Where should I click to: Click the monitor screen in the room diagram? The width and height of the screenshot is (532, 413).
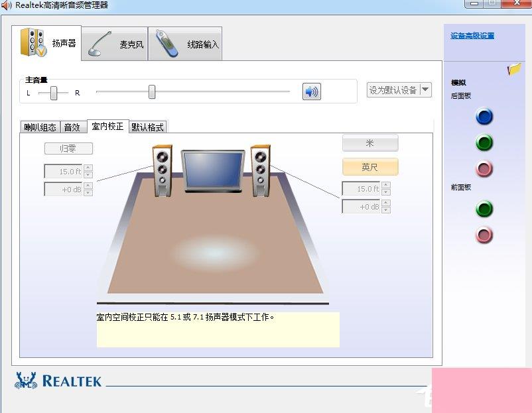pyautogui.click(x=213, y=171)
